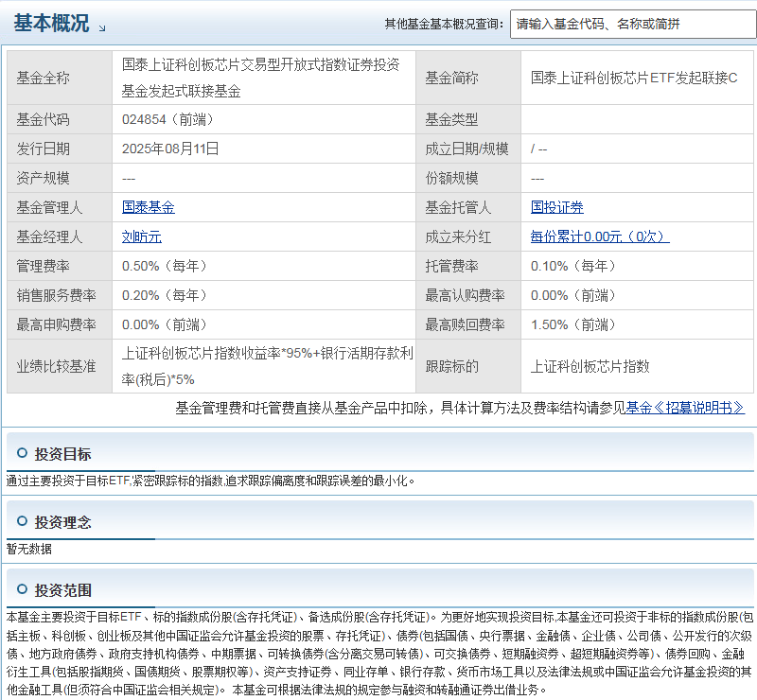Click the 份额规模 label cell
This screenshot has width=757, height=700.
[x=468, y=178]
